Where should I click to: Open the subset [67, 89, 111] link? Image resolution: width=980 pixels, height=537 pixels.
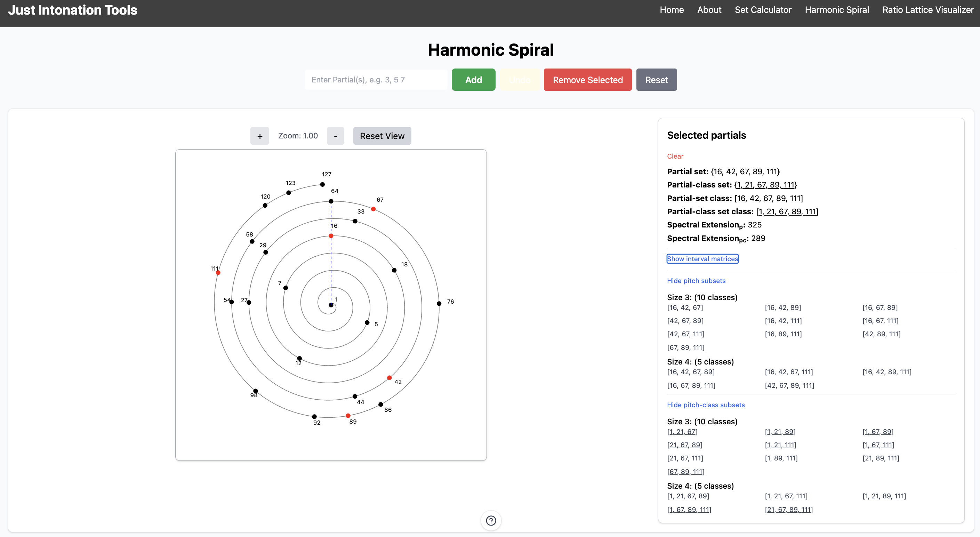[685, 471]
